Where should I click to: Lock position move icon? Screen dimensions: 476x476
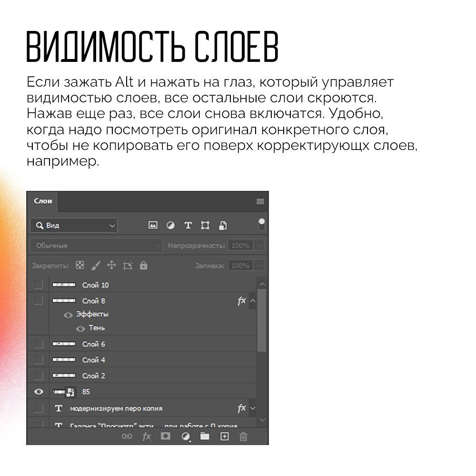(x=111, y=265)
